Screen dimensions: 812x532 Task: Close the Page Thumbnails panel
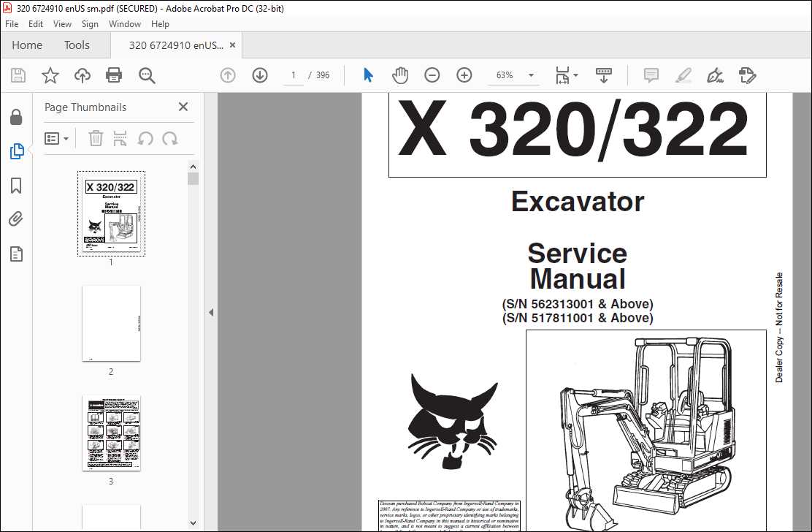pos(183,107)
